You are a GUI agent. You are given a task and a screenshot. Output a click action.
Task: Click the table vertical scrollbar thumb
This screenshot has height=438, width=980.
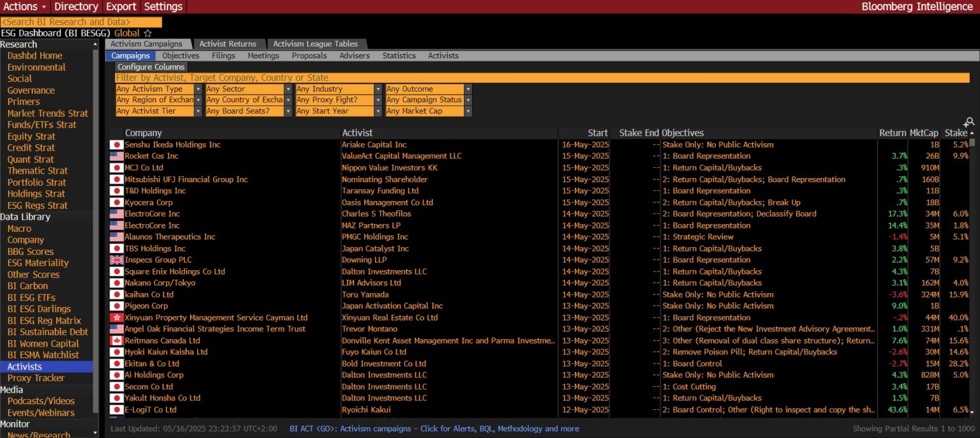(972, 142)
